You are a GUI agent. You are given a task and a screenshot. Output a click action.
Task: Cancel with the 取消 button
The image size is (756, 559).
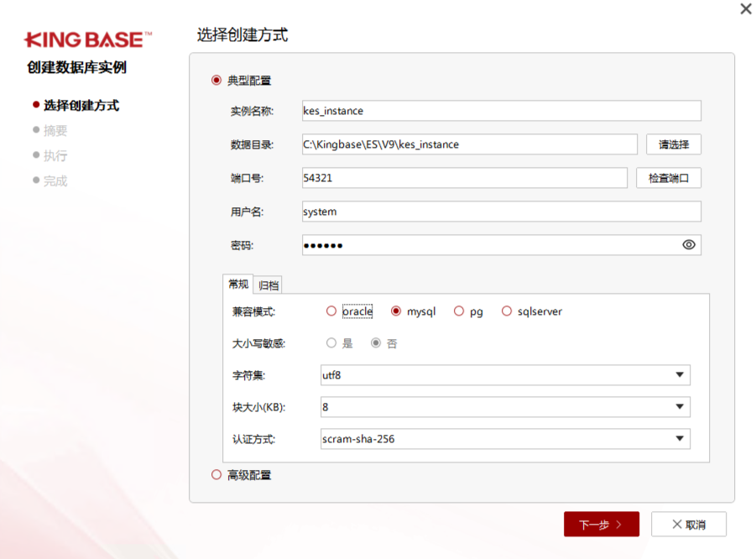(689, 525)
